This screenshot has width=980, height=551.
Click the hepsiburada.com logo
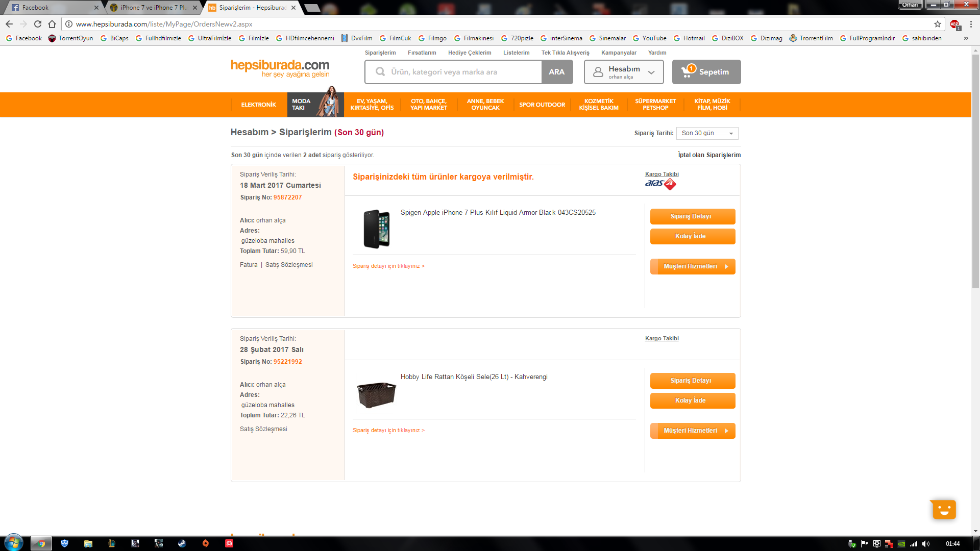tap(280, 68)
